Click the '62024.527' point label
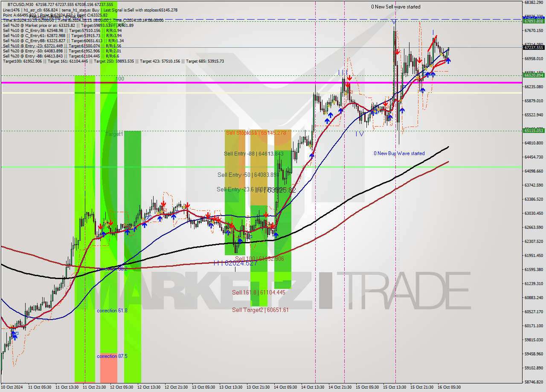 [241, 263]
